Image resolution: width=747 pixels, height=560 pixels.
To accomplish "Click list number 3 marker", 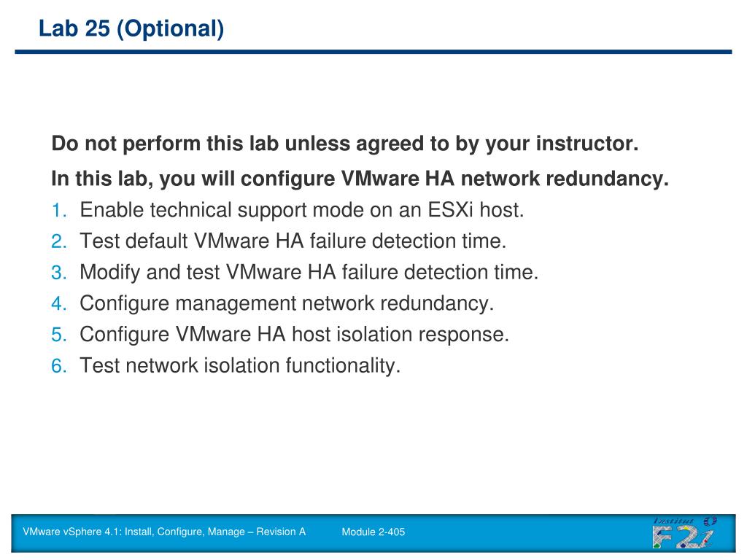I will (x=59, y=273).
